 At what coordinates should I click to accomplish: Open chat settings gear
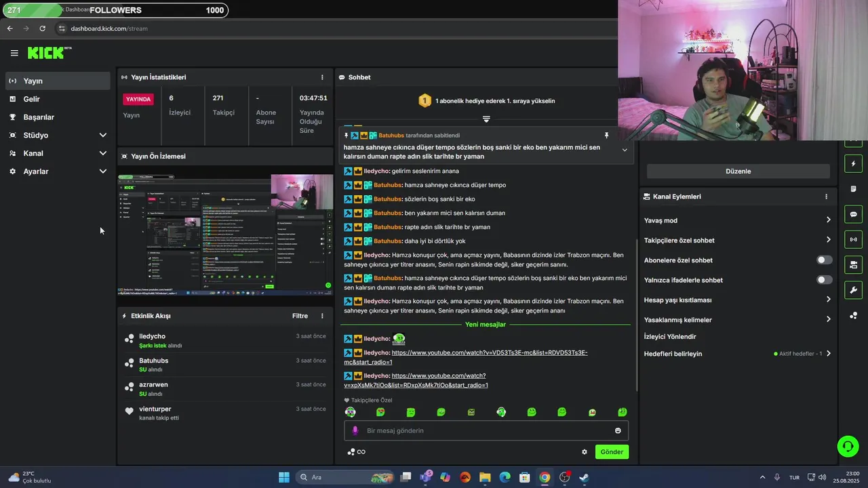coord(585,452)
